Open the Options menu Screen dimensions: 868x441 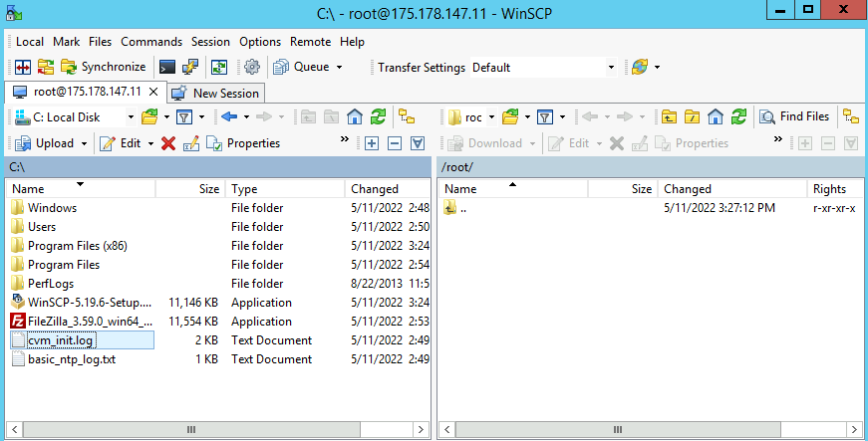(x=260, y=42)
